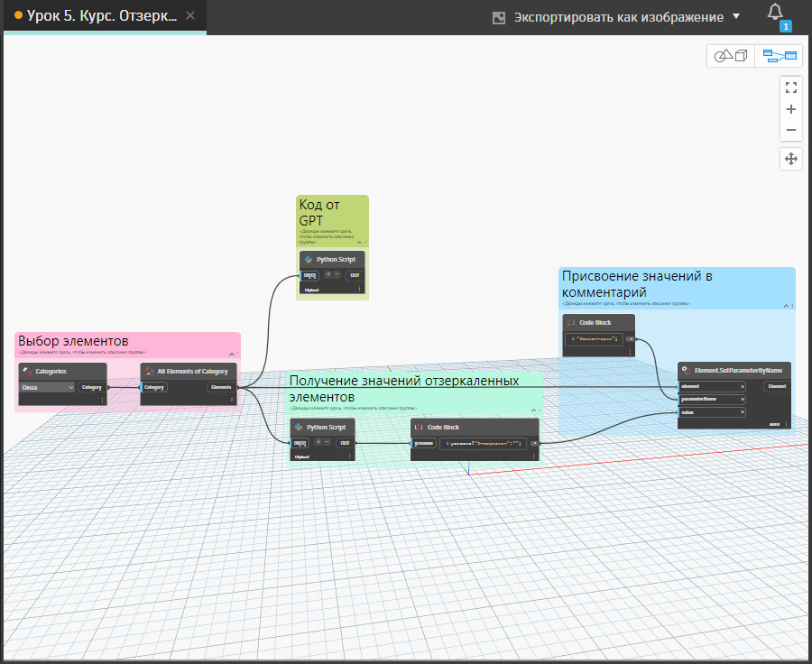The image size is (812, 664).
Task: Click the value input port on Element.SetParameterByName
Action: point(713,412)
